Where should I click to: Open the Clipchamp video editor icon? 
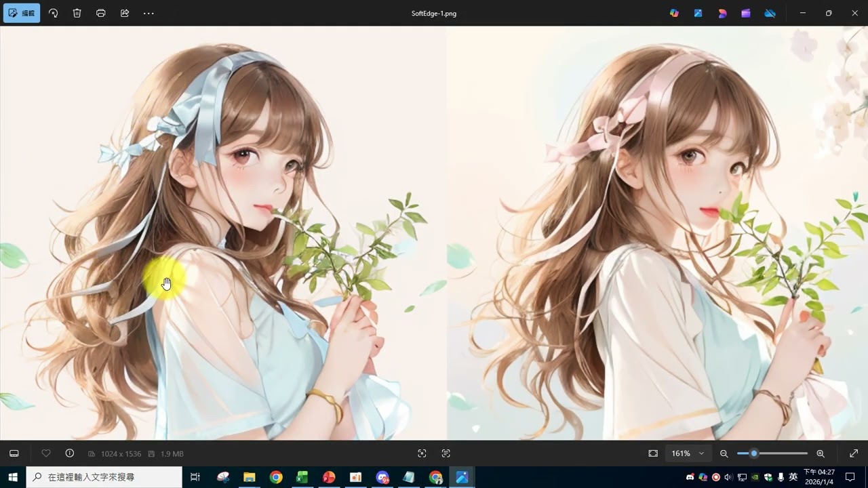pyautogui.click(x=746, y=13)
